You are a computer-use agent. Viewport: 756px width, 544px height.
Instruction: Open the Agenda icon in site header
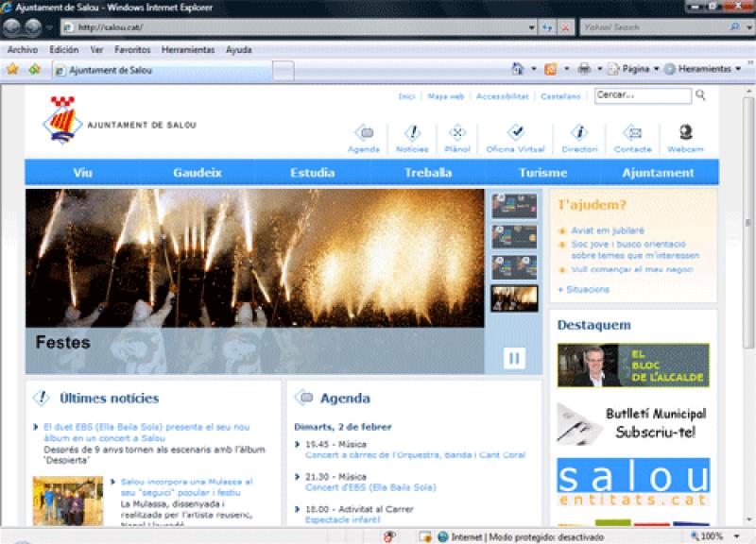point(364,133)
